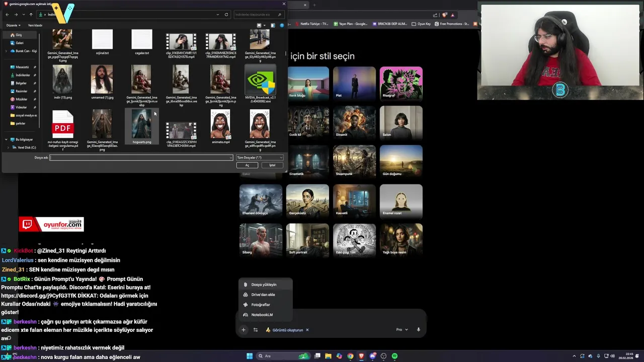The width and height of the screenshot is (644, 362).
Task: Open the Düzenle menu
Action: pyautogui.click(x=13, y=25)
